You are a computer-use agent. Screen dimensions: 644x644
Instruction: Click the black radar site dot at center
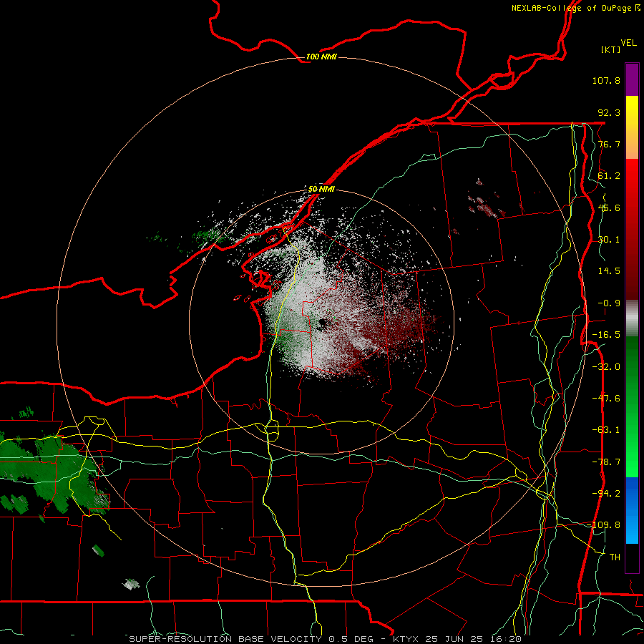[323, 323]
